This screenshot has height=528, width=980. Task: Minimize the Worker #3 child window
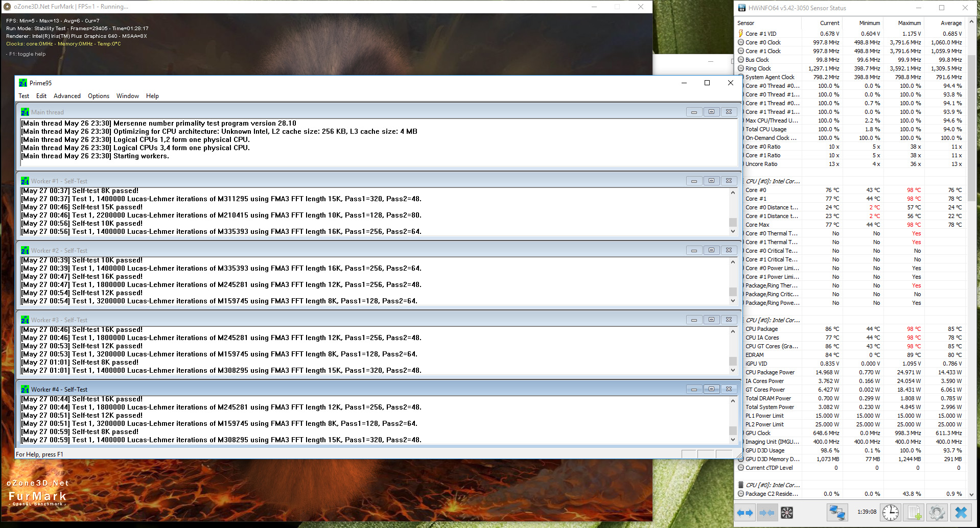pyautogui.click(x=694, y=320)
